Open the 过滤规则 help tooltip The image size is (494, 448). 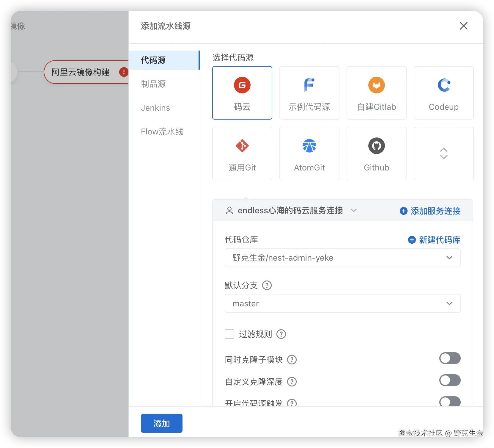[281, 334]
